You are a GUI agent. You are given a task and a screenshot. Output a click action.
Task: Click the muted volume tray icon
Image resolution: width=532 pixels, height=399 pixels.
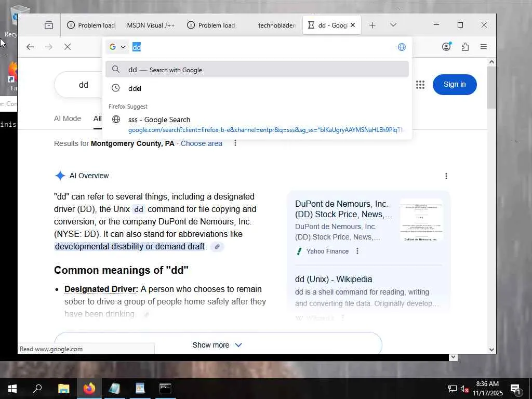(x=464, y=389)
